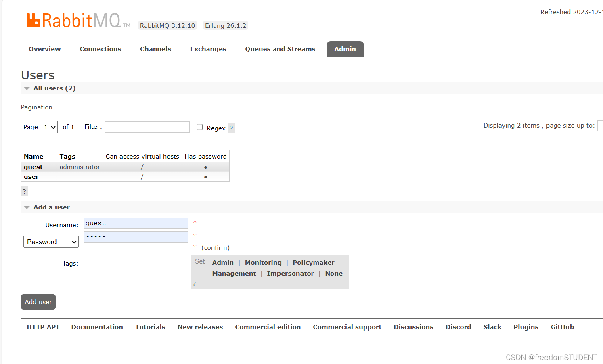Click the Add user button
603x364 pixels.
38,302
